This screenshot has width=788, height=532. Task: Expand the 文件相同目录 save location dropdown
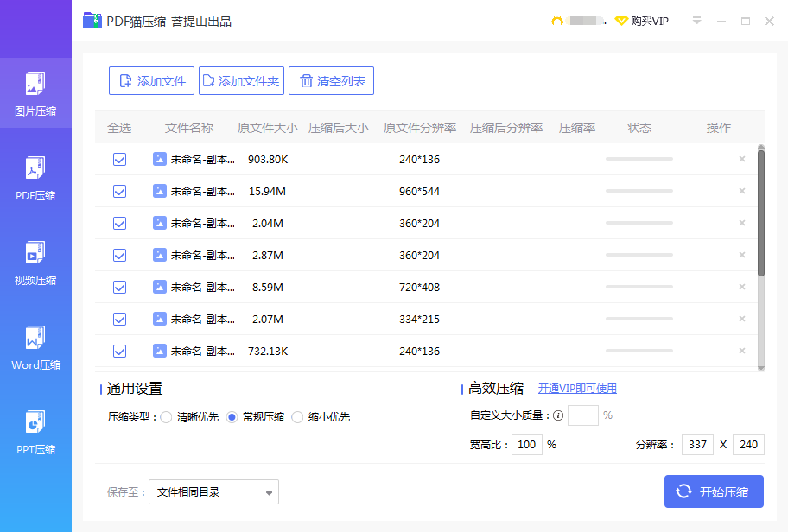[213, 491]
